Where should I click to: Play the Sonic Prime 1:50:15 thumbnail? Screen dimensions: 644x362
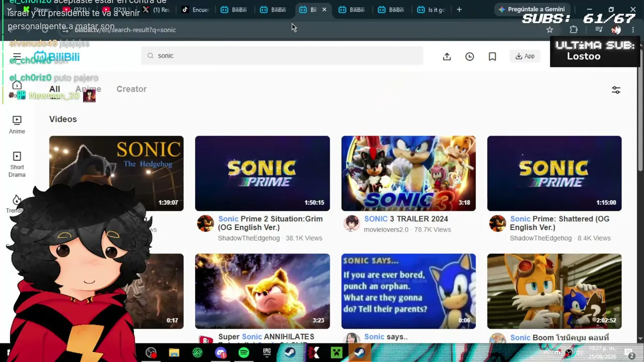click(x=263, y=173)
